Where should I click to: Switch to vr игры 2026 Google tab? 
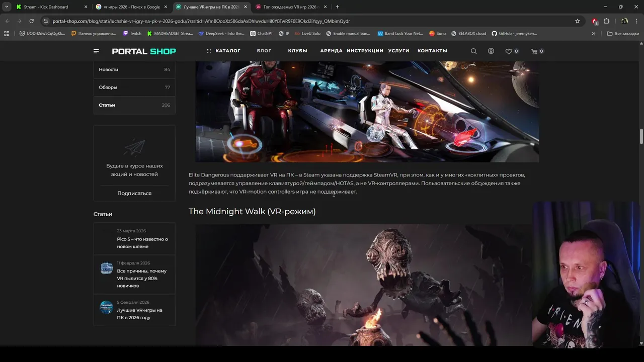tap(131, 7)
